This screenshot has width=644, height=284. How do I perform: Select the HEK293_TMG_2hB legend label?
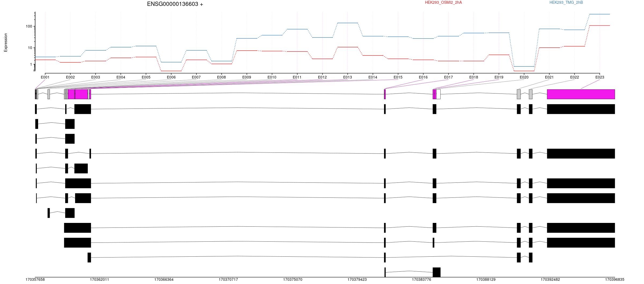566,2
